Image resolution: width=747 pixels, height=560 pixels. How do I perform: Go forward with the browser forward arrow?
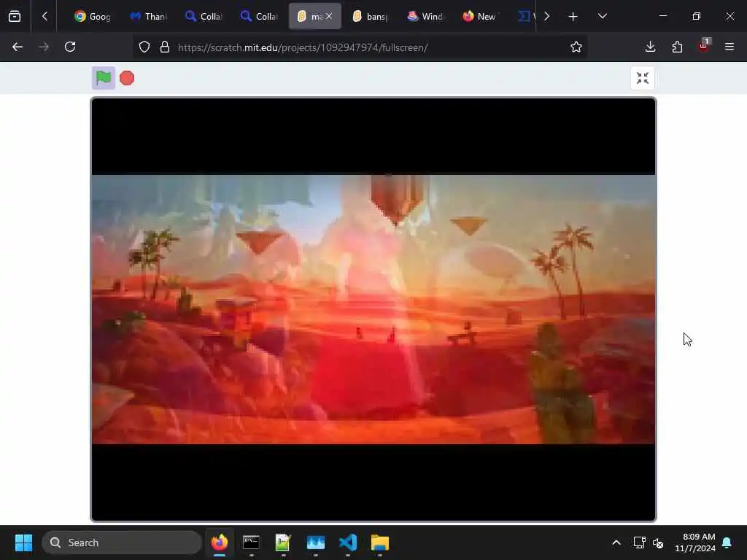click(x=44, y=47)
